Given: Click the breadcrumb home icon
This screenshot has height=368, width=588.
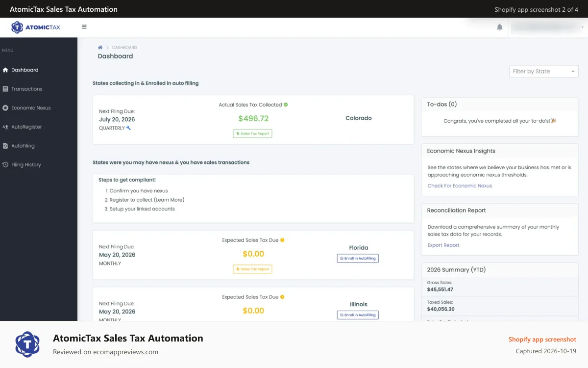Looking at the screenshot, I should point(100,48).
